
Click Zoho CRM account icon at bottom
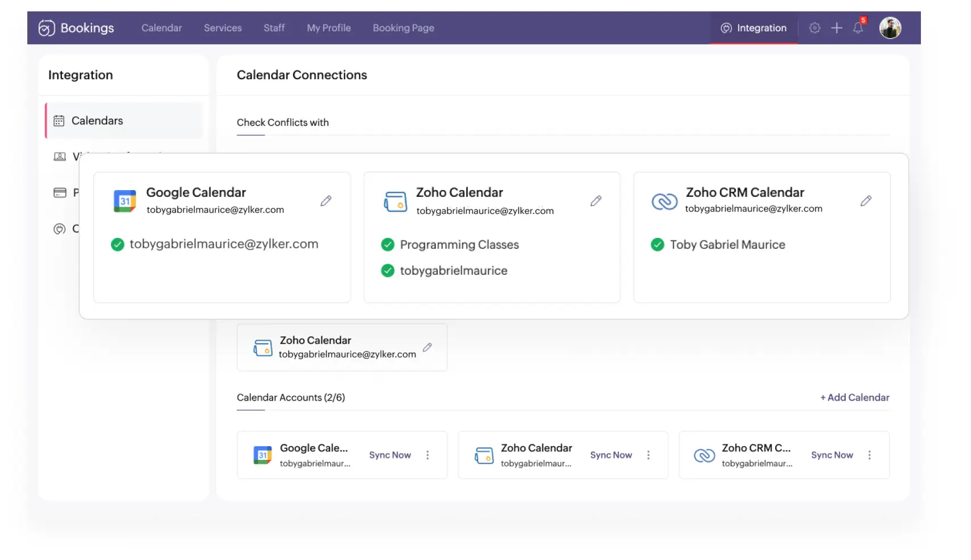(704, 455)
